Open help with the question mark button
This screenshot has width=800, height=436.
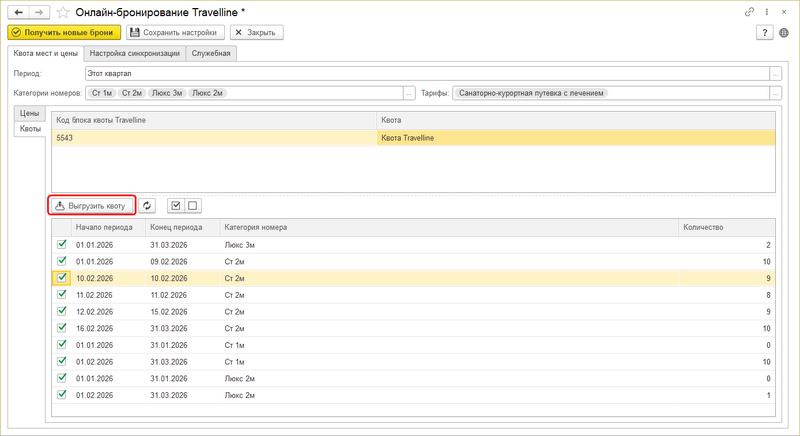pyautogui.click(x=764, y=33)
